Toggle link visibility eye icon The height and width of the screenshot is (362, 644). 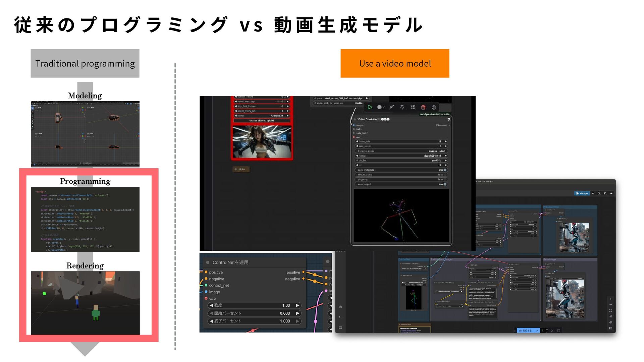pyautogui.click(x=610, y=322)
